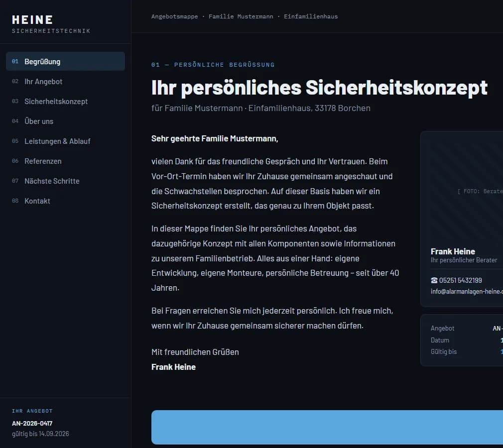Show the Referenzen section
The height and width of the screenshot is (448, 503).
(x=65, y=161)
